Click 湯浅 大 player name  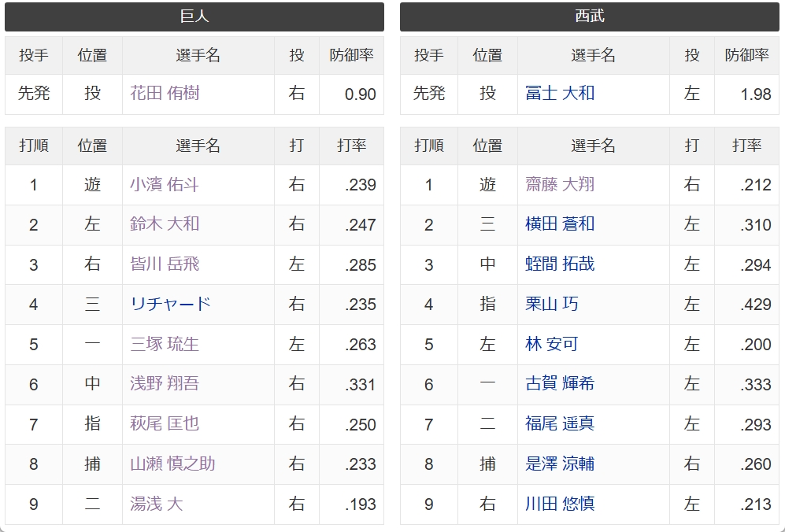coord(157,504)
